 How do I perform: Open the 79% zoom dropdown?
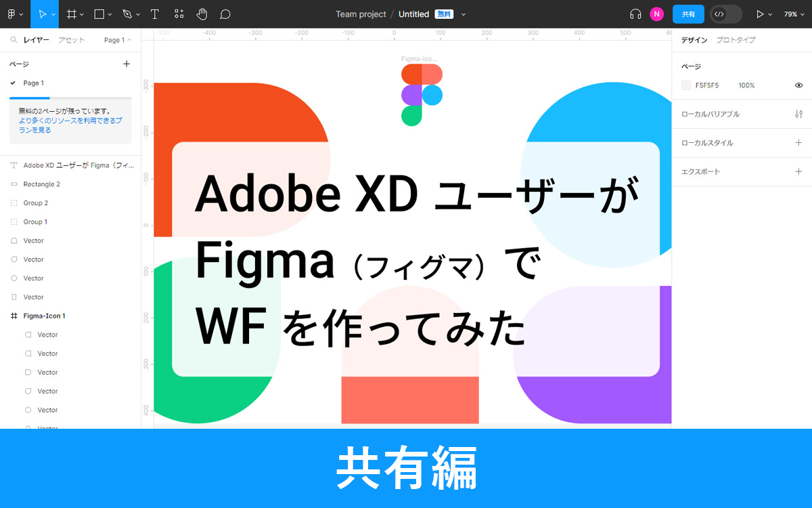coord(795,14)
